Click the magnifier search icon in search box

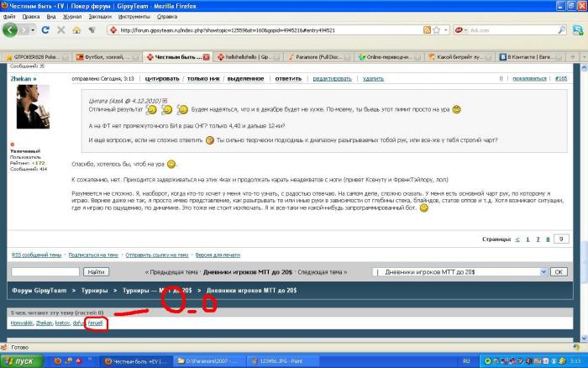click(x=561, y=30)
